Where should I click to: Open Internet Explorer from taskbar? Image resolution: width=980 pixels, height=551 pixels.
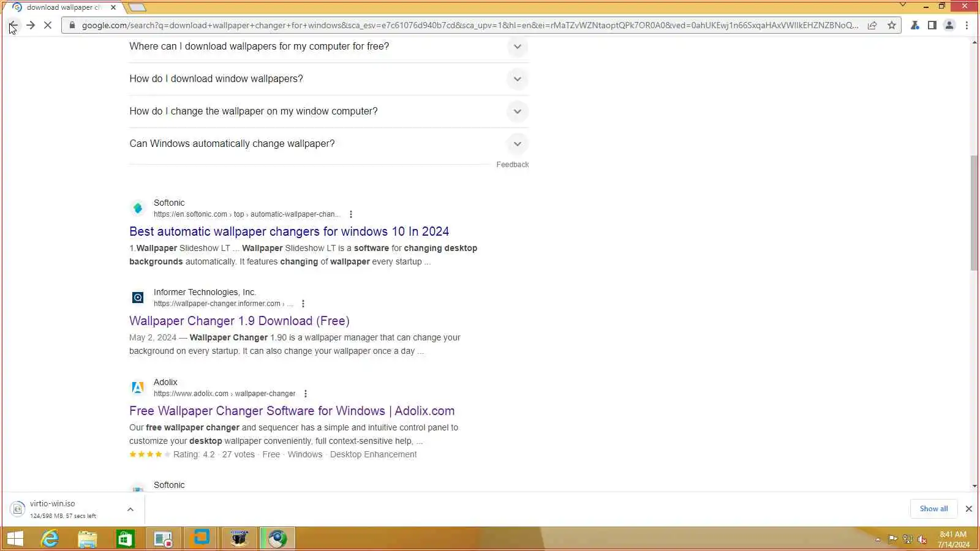click(x=50, y=539)
